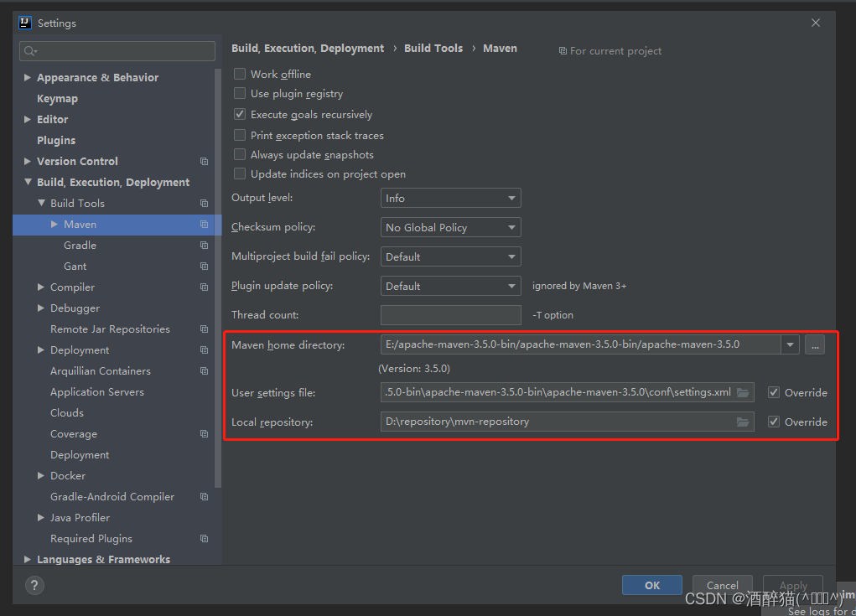Viewport: 856px width, 616px height.
Task: Enable Use plugin registry checkbox
Action: 240,93
